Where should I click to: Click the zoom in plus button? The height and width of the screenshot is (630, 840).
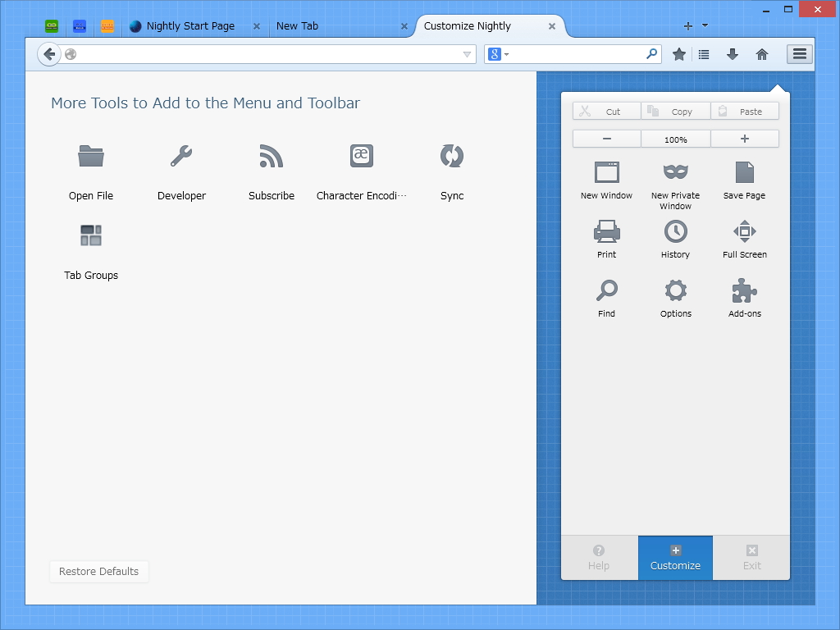pyautogui.click(x=745, y=139)
